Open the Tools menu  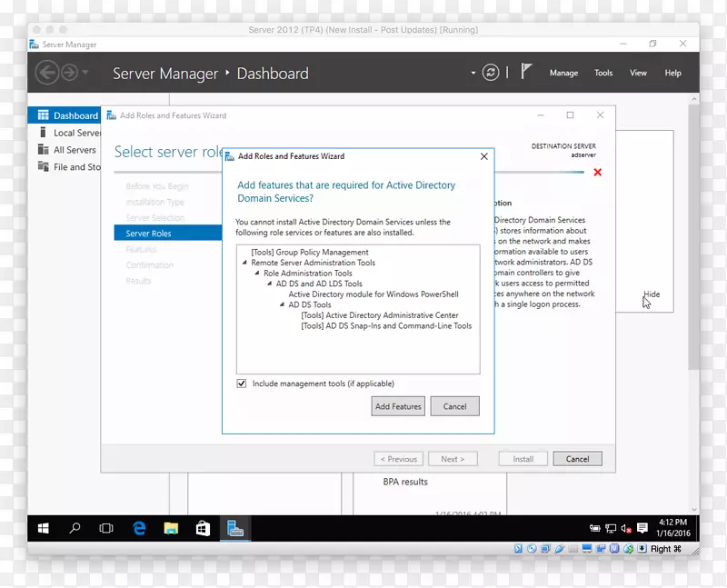click(x=603, y=73)
